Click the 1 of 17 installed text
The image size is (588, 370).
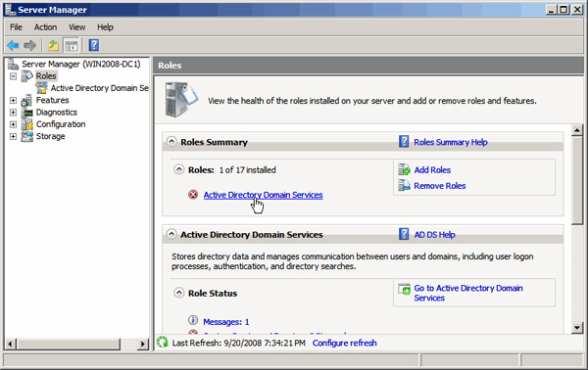coord(247,170)
